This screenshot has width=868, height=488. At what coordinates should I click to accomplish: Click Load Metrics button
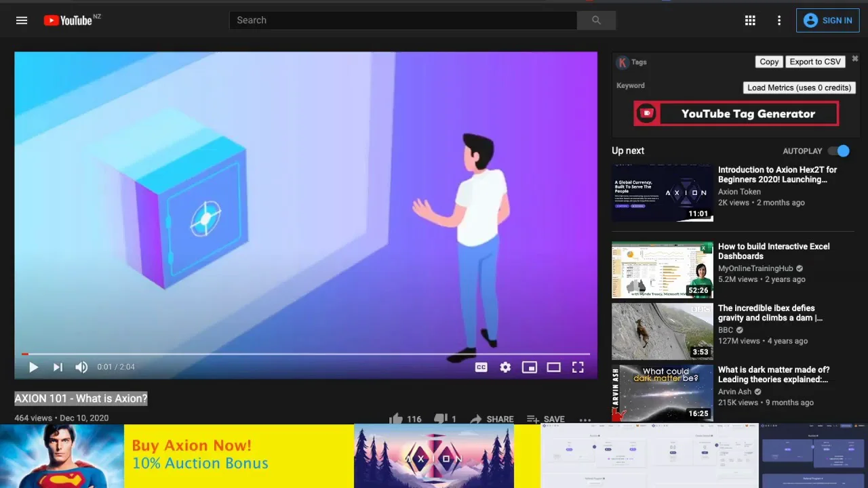[x=799, y=87]
